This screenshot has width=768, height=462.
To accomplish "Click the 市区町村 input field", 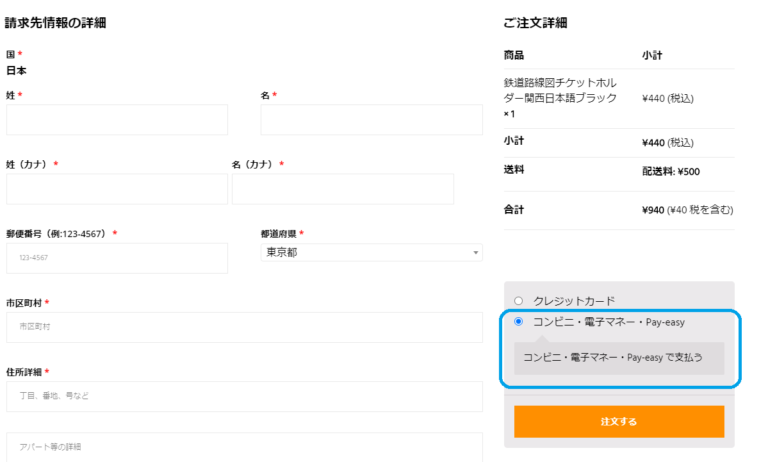I will click(244, 327).
